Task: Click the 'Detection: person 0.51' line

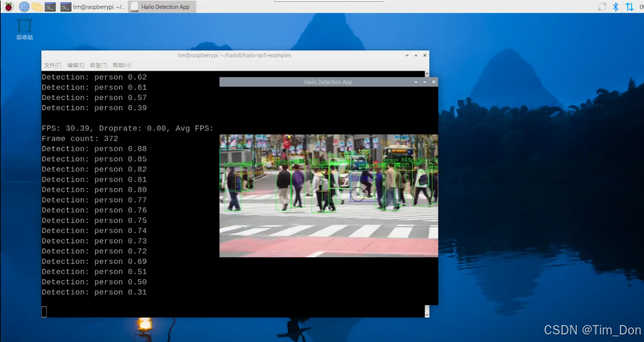Action: coord(94,272)
